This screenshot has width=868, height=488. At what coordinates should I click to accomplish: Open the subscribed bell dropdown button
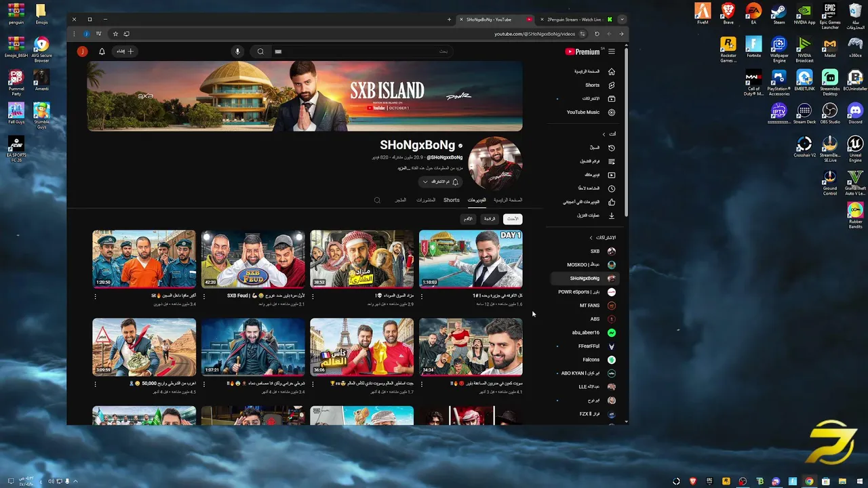click(441, 182)
